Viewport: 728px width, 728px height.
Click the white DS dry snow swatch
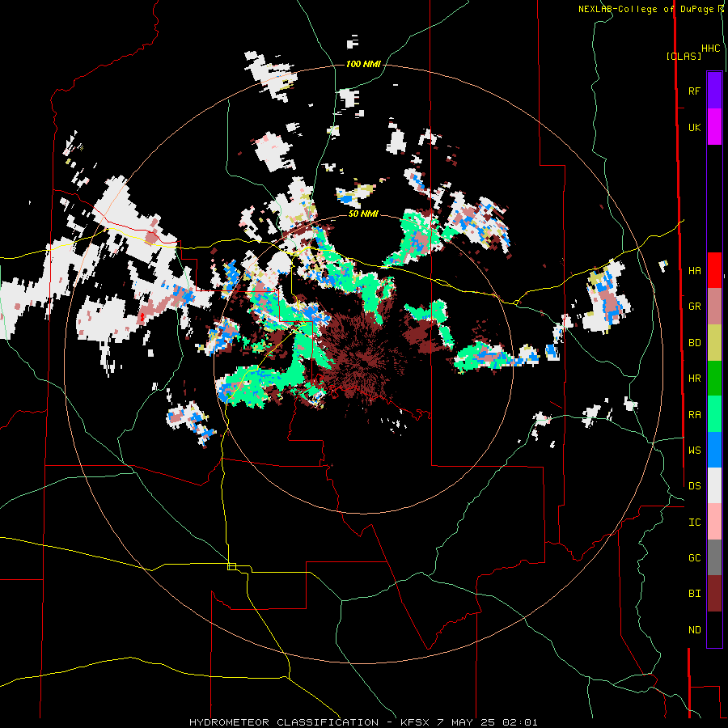point(714,485)
